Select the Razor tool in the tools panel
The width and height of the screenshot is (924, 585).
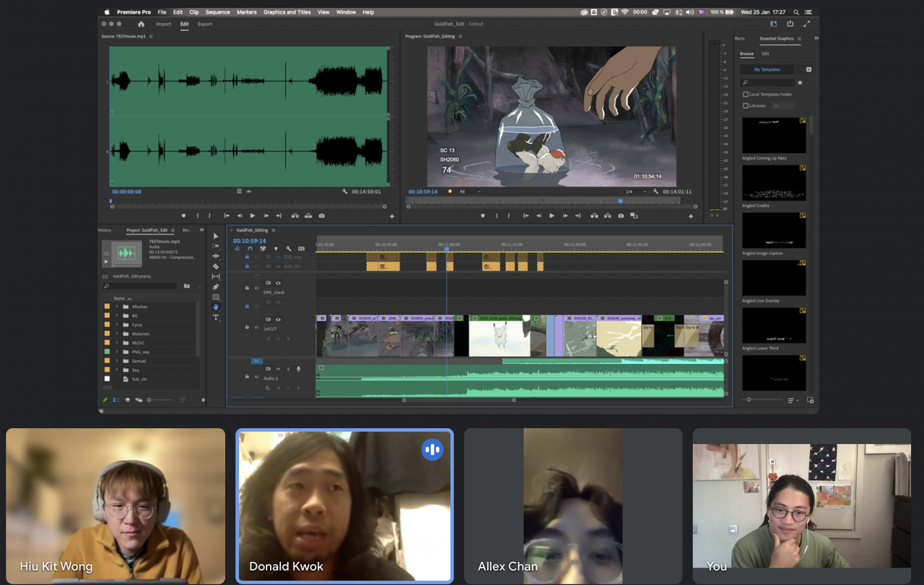216,266
